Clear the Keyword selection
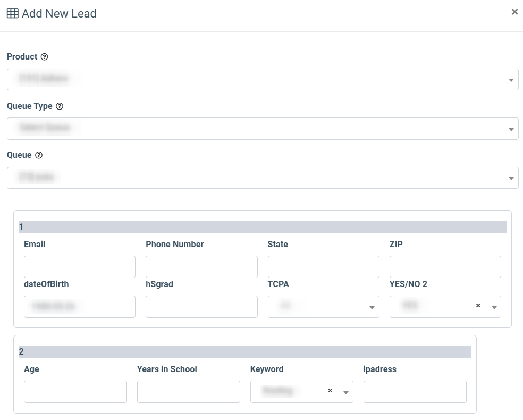 [330, 391]
